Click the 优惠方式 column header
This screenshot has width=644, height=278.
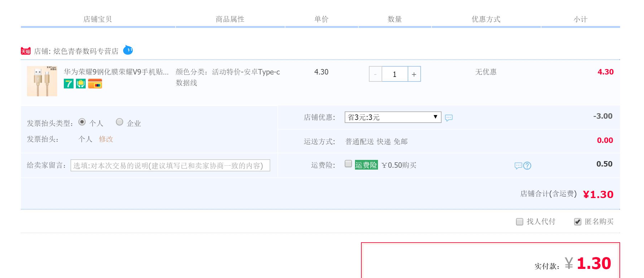tap(486, 19)
